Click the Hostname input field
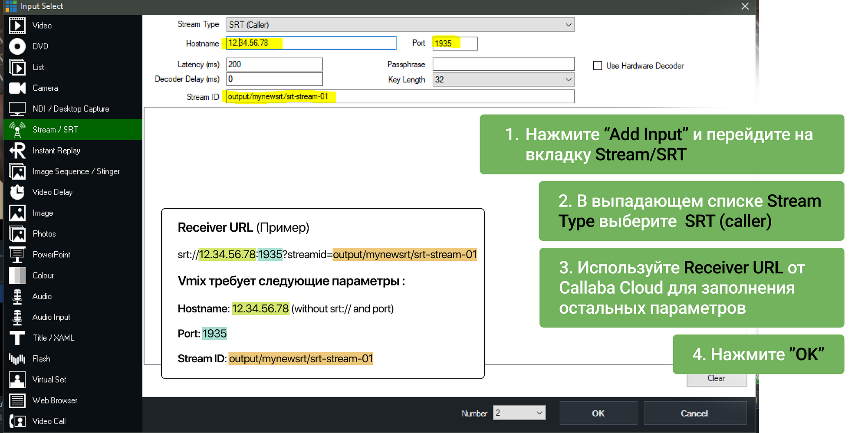Viewport: 868px width, 433px height. 311,43
